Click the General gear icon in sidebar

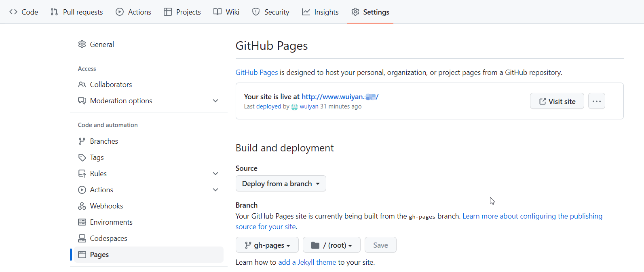click(x=82, y=44)
